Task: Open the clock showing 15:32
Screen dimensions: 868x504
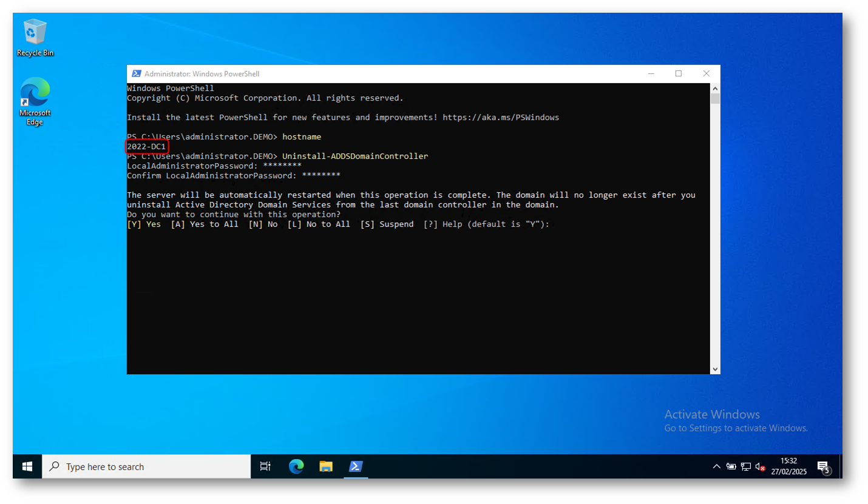Action: (x=789, y=466)
